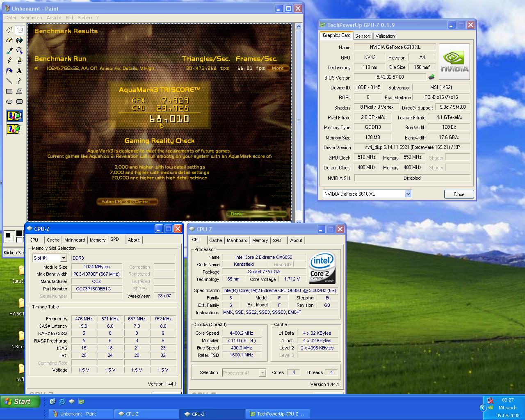Image resolution: width=525 pixels, height=420 pixels.
Task: Open the Farben menu in Paint
Action: (84, 18)
